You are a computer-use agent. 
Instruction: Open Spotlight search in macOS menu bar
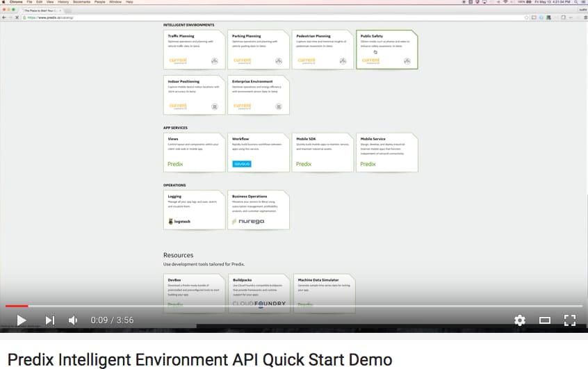click(575, 2)
